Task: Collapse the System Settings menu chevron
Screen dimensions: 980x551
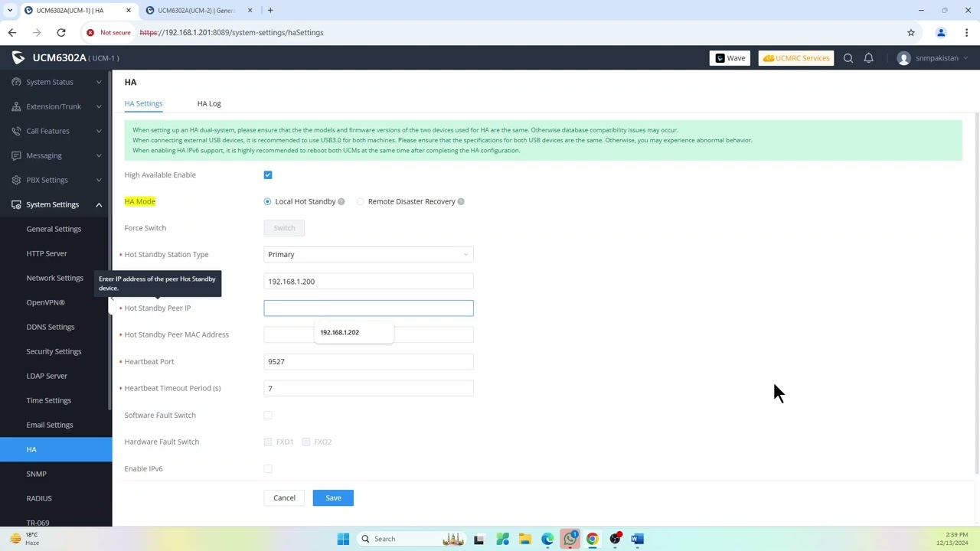Action: tap(99, 204)
